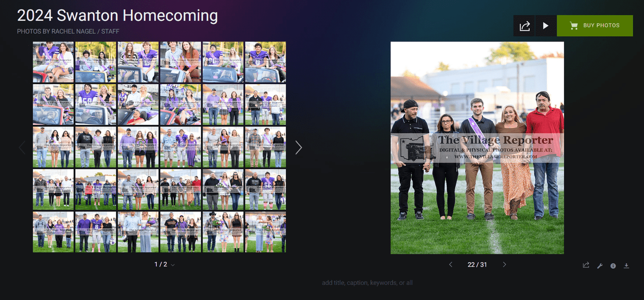Click the add title, caption, keywords text

pyautogui.click(x=367, y=283)
